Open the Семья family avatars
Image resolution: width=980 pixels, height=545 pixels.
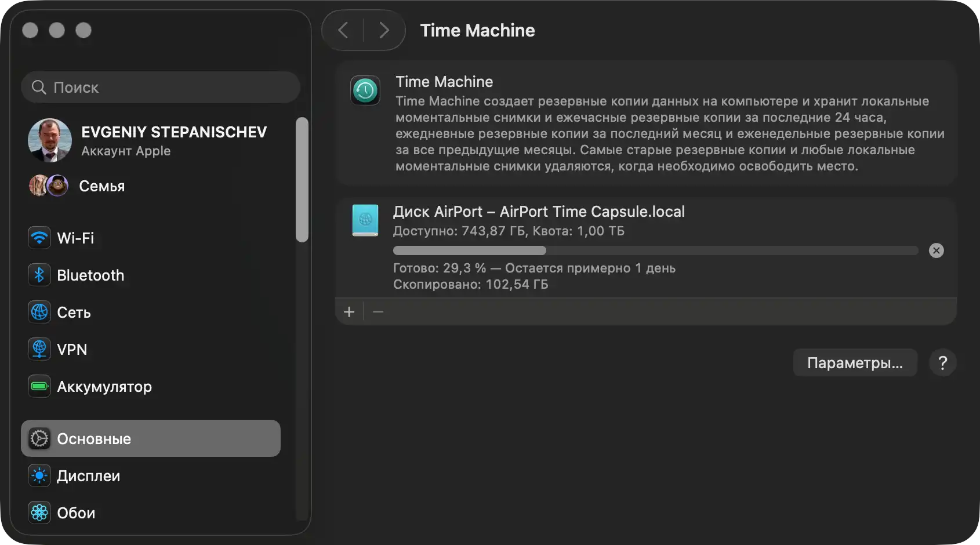tap(49, 186)
